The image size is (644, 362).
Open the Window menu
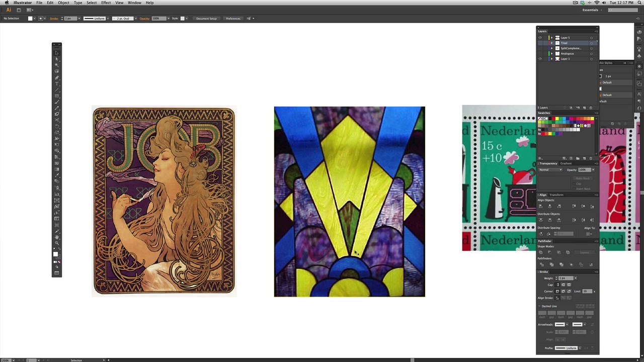point(134,3)
